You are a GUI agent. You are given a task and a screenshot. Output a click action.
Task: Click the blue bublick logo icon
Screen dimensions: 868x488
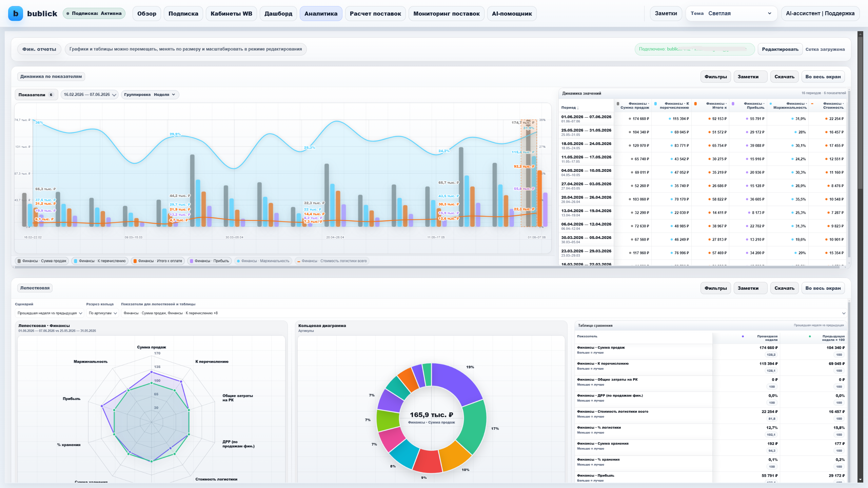point(16,14)
